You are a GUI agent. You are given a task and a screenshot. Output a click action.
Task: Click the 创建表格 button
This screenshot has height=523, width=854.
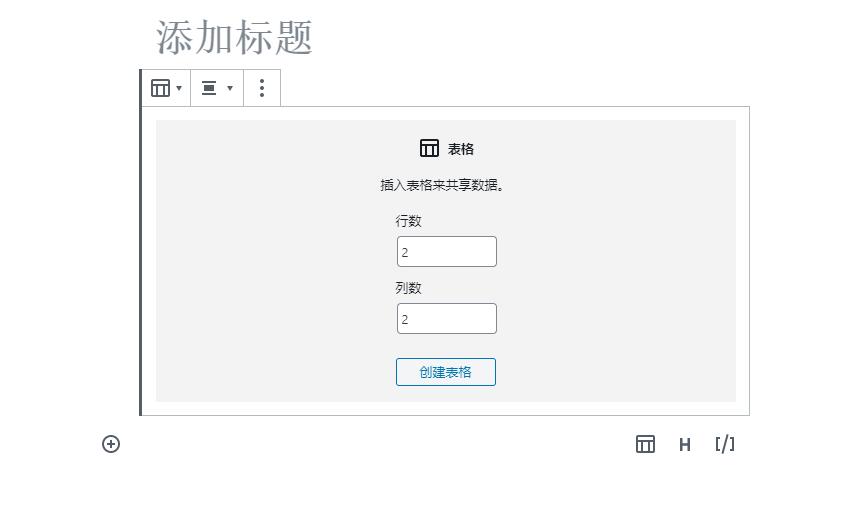pos(446,372)
